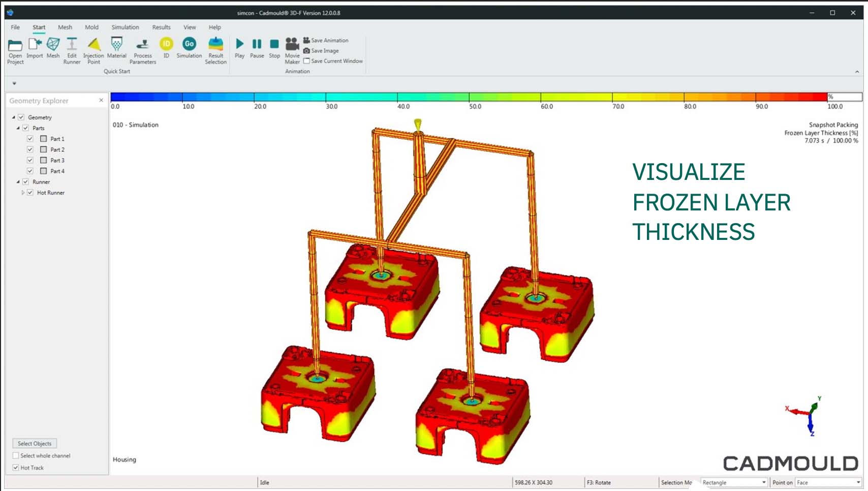Click the XYZ orientation axis indicator

(805, 415)
